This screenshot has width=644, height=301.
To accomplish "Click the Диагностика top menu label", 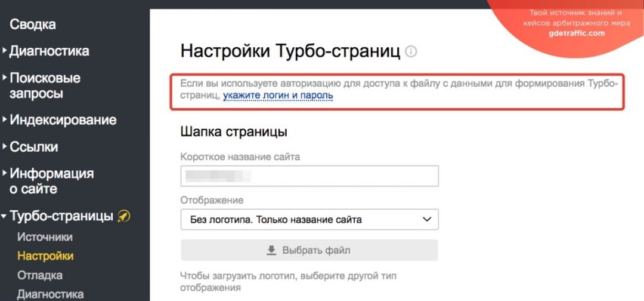I will (x=49, y=51).
